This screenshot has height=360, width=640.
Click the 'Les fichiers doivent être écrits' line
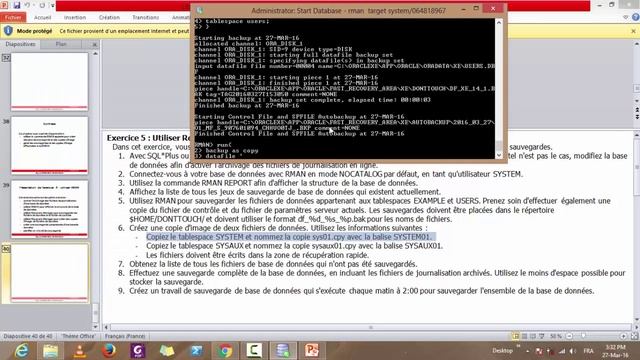pyautogui.click(x=258, y=255)
